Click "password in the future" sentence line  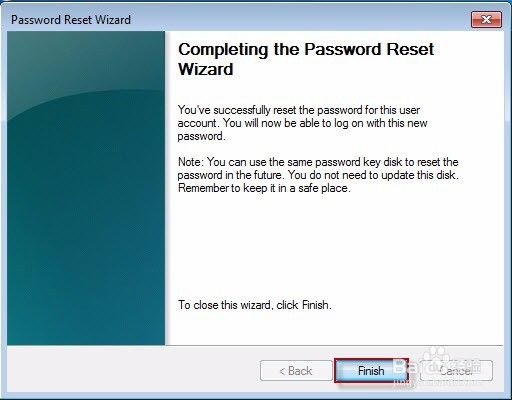tap(318, 175)
